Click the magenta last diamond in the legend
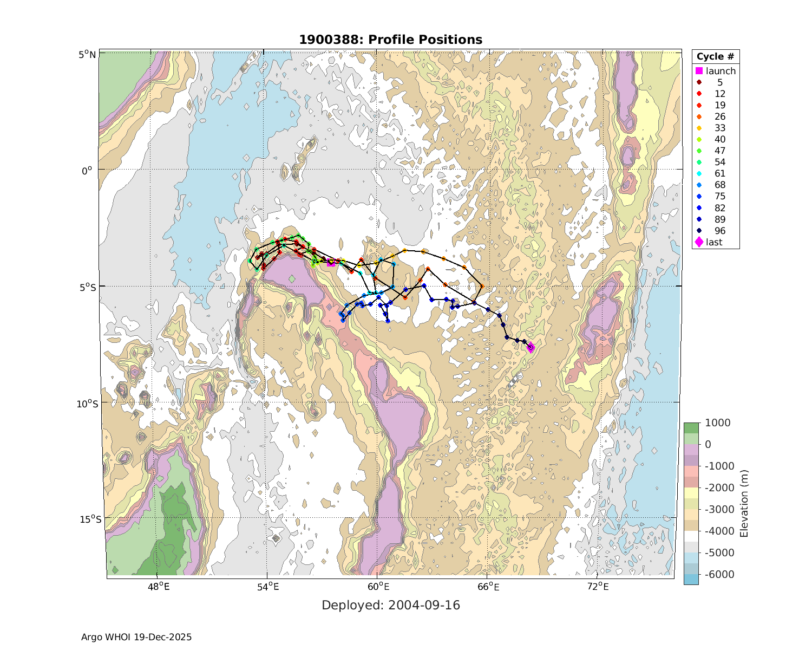The width and height of the screenshot is (812, 650). point(699,242)
